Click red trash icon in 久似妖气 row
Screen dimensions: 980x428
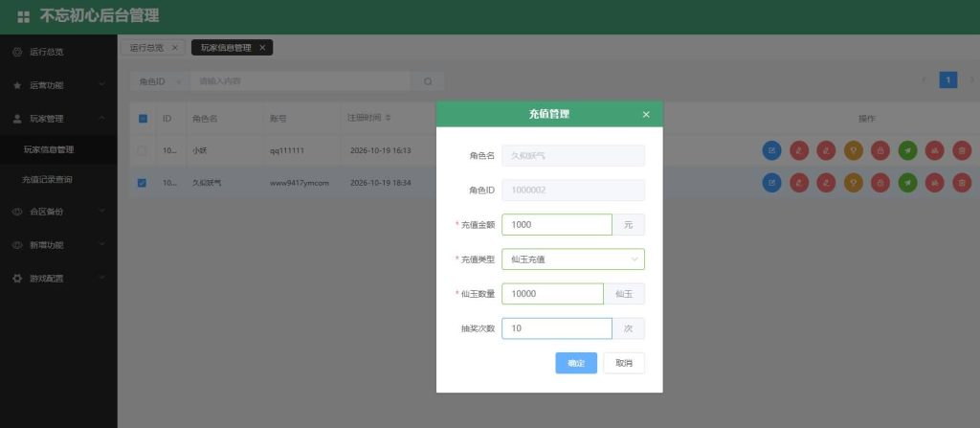click(x=962, y=182)
